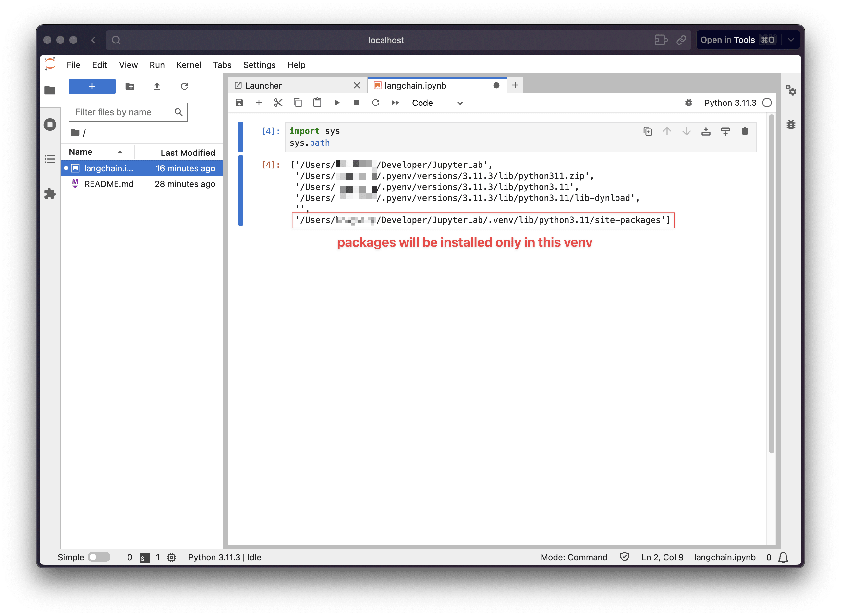This screenshot has height=616, width=841.
Task: Open README.md in the file browser
Action: [109, 184]
